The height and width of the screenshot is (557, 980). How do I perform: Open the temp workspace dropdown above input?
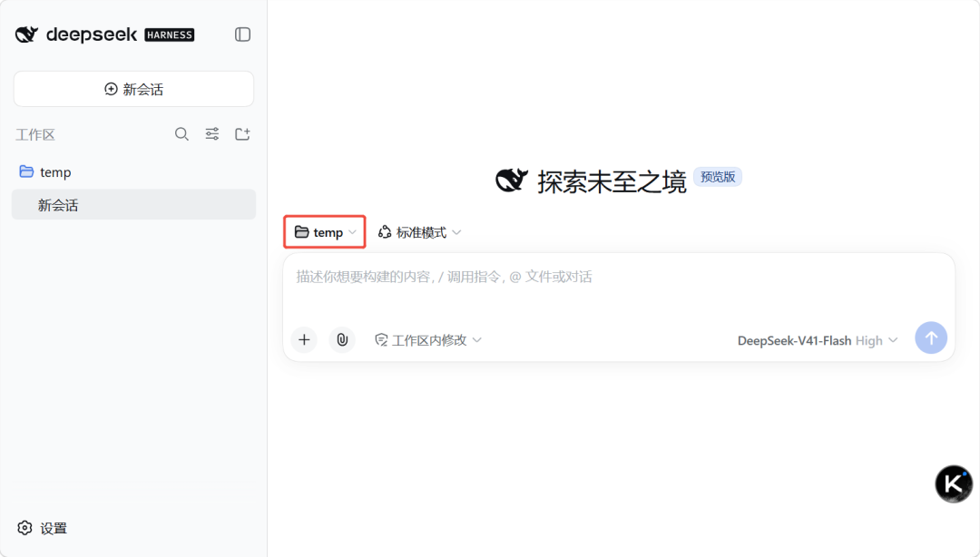(325, 232)
